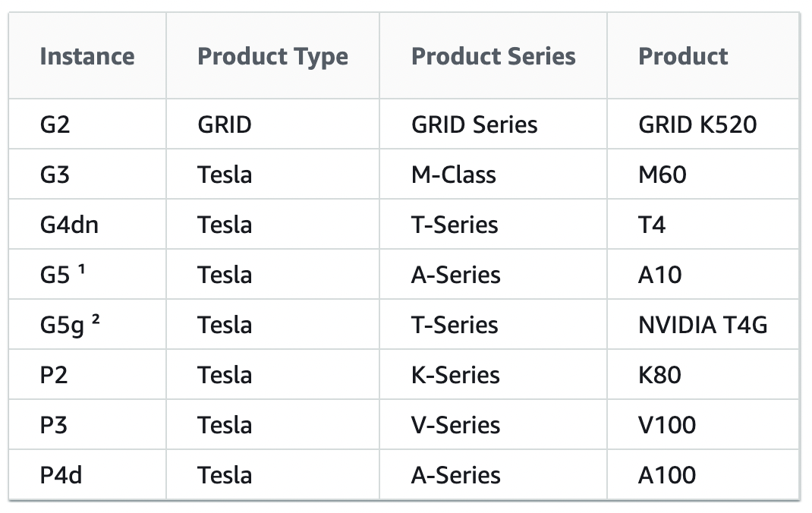812x513 pixels.
Task: Select the GRID K520 product cell
Action: point(697,124)
